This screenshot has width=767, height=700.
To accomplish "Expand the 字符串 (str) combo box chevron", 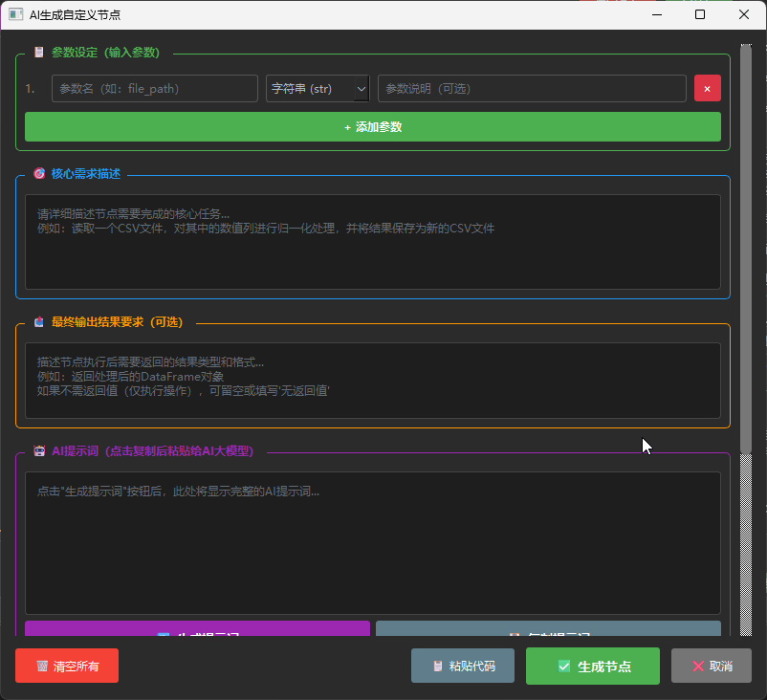I will pos(362,87).
